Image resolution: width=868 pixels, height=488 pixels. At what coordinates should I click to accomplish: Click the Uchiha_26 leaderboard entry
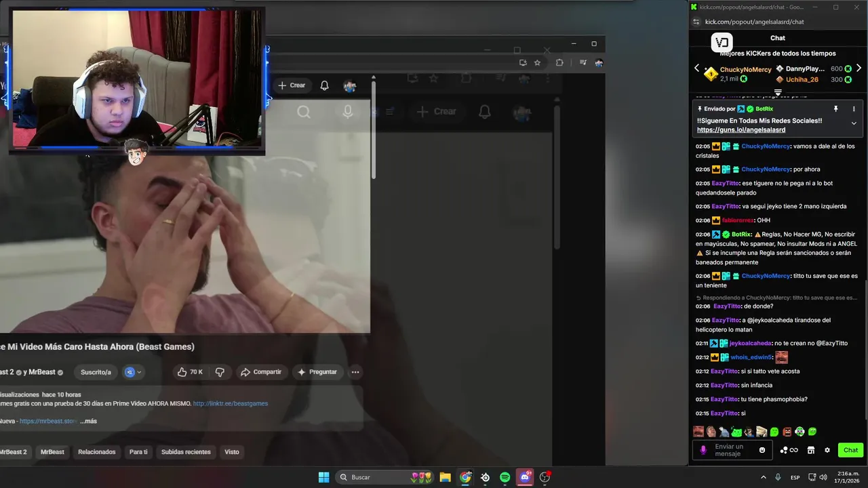[x=802, y=79]
